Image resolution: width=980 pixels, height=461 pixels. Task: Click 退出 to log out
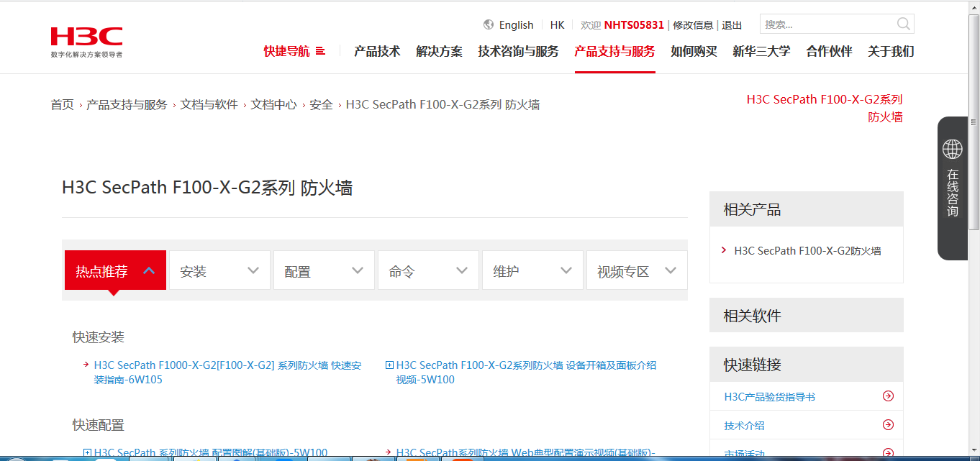click(732, 24)
